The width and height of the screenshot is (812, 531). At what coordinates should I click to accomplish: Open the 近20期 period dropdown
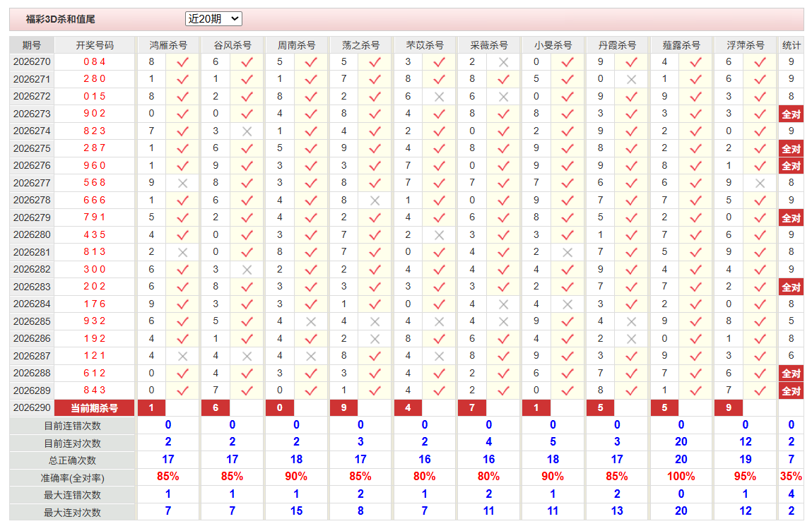click(x=213, y=19)
